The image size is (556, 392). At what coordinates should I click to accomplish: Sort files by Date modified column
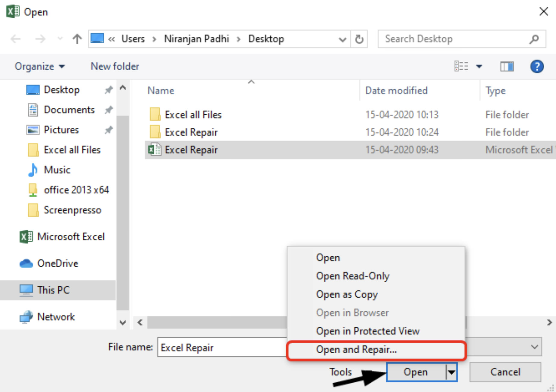point(396,91)
